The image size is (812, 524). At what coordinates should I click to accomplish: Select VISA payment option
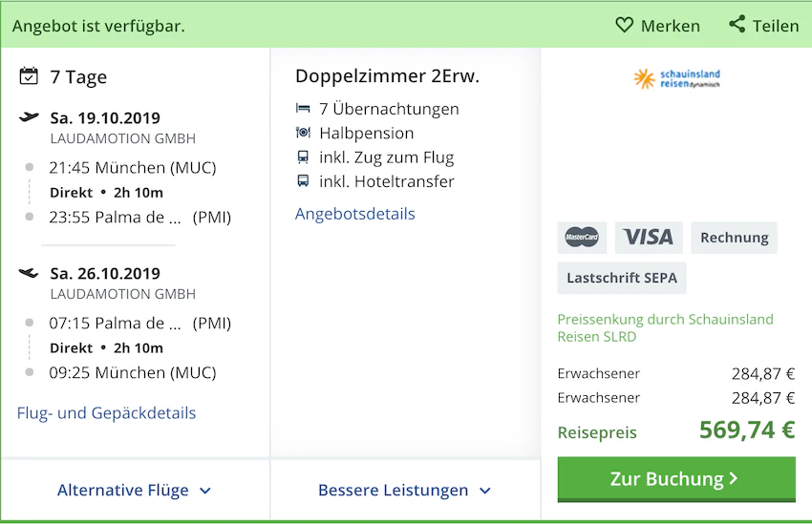[x=649, y=238]
